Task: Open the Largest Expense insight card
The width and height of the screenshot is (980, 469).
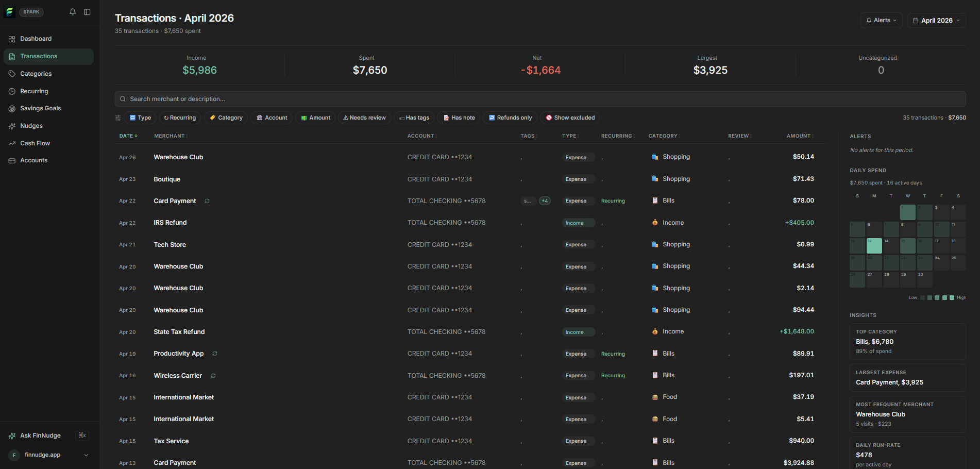Action: coord(907,378)
